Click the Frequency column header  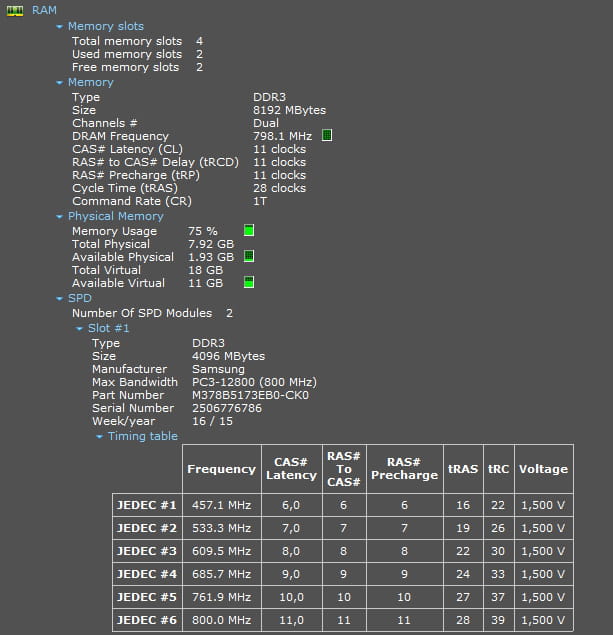[x=222, y=469]
